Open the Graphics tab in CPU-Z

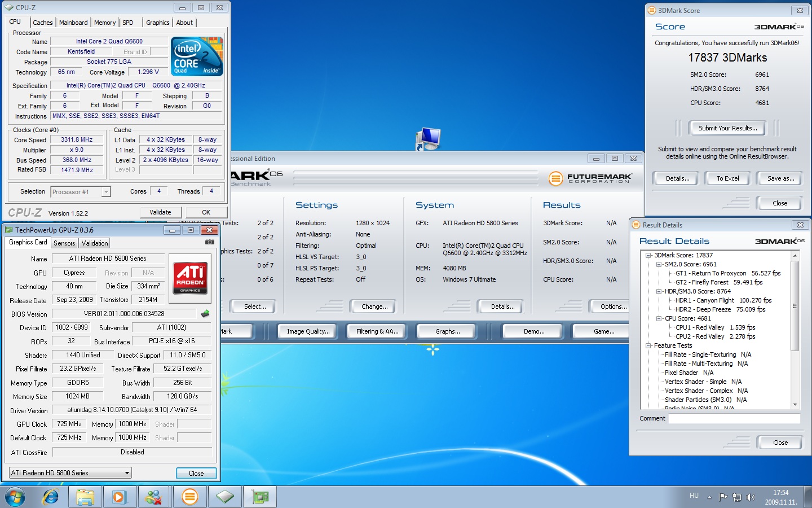(157, 23)
